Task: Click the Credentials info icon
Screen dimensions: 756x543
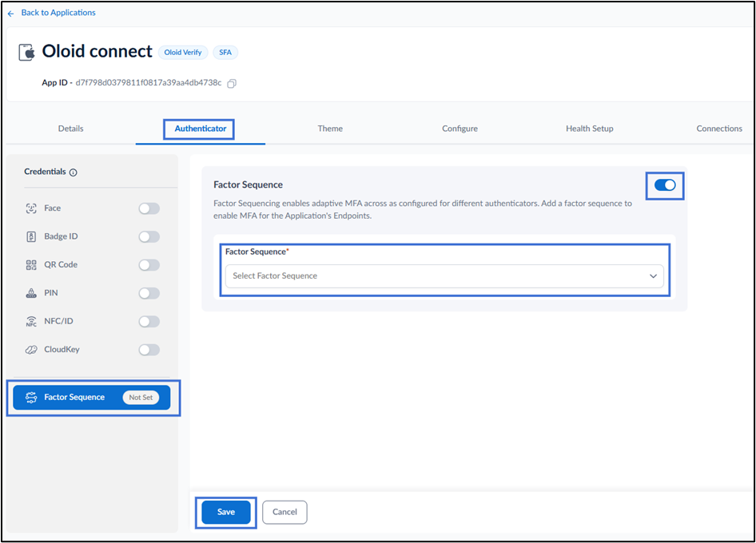Action: [74, 172]
